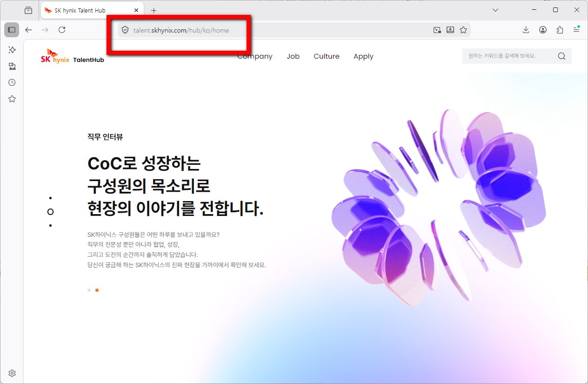Viewport: 588px width, 384px height.
Task: Open the Company menu
Action: click(x=255, y=56)
